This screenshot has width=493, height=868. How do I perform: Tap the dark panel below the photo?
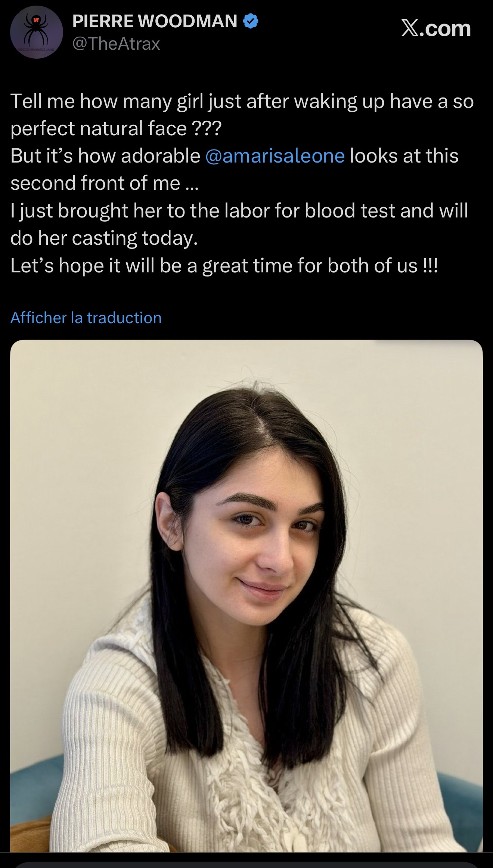point(246,864)
